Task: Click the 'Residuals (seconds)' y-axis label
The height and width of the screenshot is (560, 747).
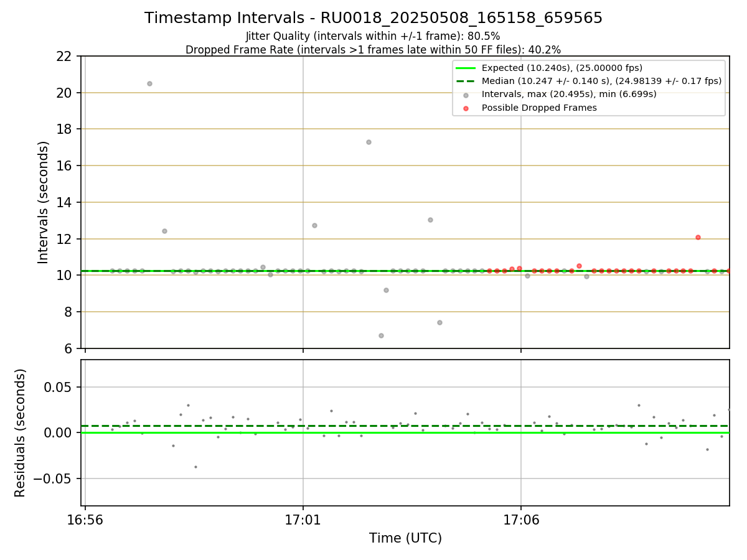Action: coord(21,432)
